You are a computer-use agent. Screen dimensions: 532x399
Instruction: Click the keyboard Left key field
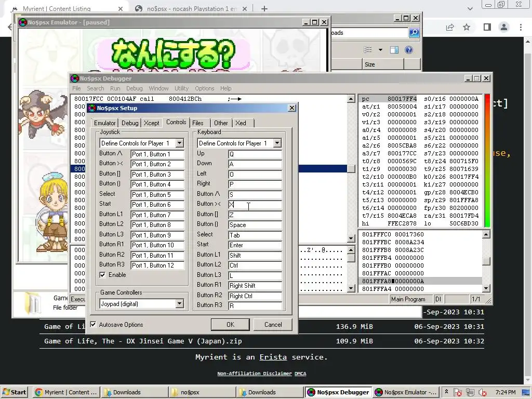point(255,174)
